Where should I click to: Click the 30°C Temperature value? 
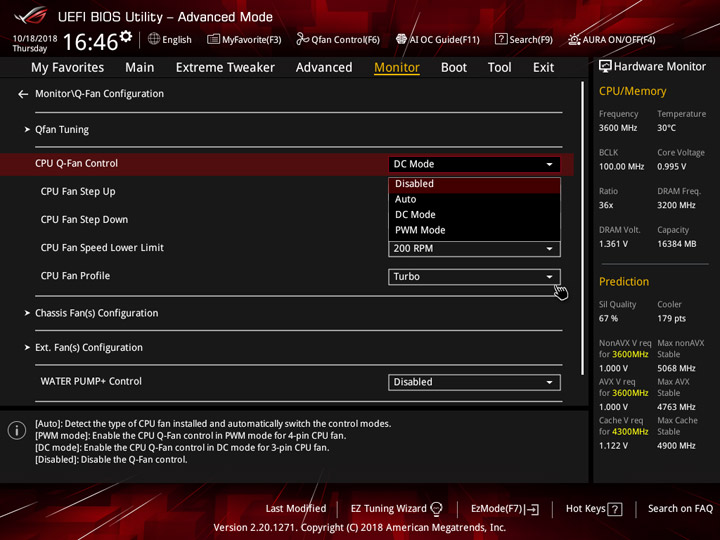(666, 128)
